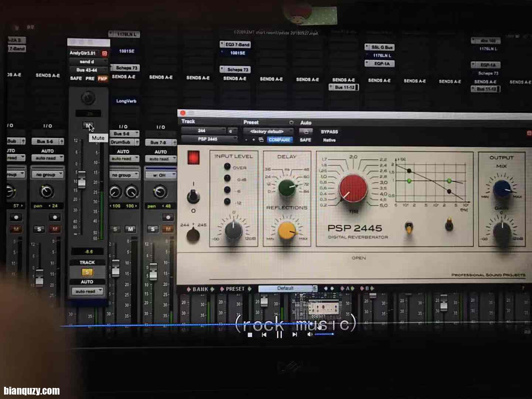This screenshot has width=532, height=399.
Task: Open the preset list icon next to Default
Action: point(315,288)
